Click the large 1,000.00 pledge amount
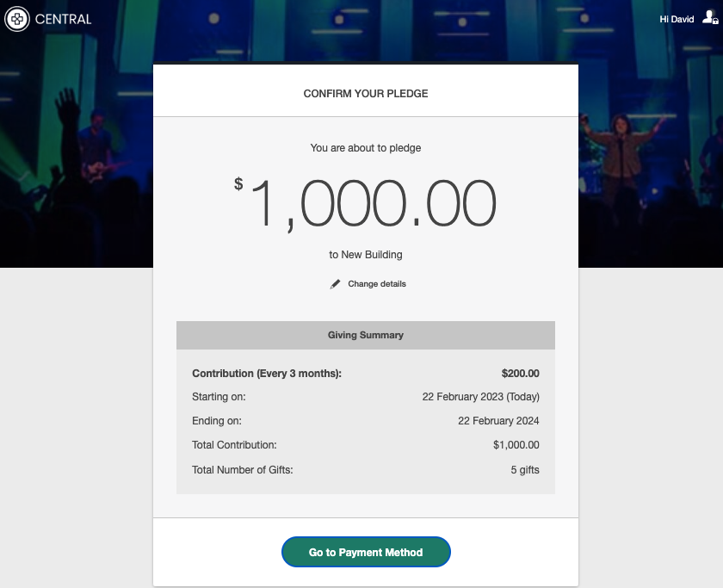Image resolution: width=723 pixels, height=588 pixels. (x=374, y=205)
